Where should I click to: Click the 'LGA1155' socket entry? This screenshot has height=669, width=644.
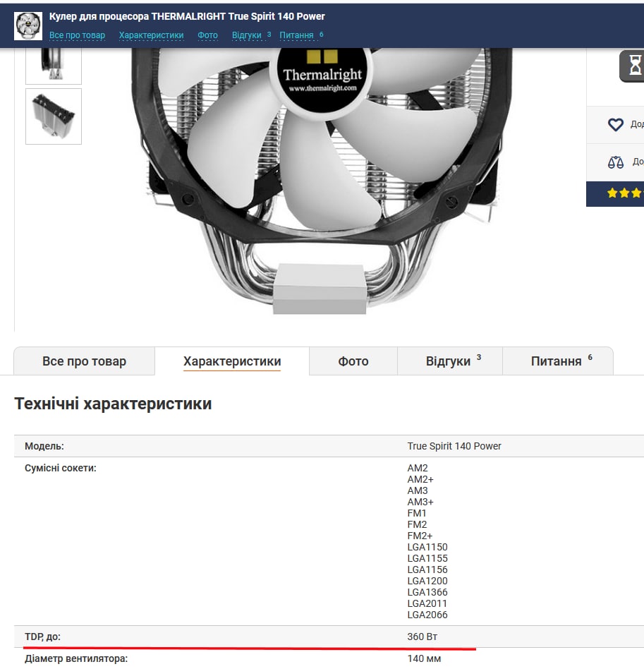[427, 558]
